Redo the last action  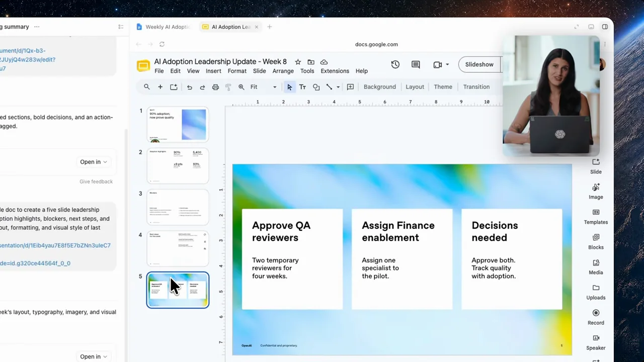tap(202, 87)
